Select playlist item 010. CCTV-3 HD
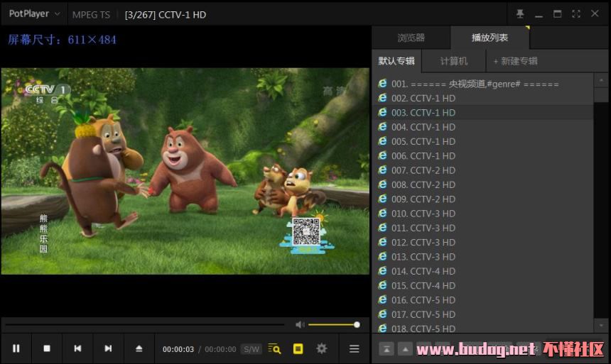611x364 pixels. (x=482, y=214)
